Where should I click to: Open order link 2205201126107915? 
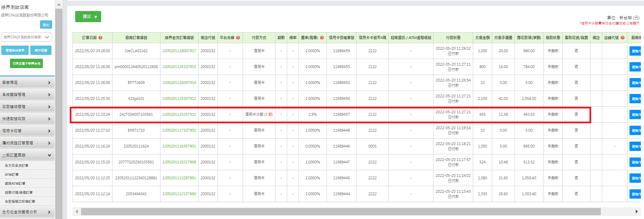pos(179,67)
